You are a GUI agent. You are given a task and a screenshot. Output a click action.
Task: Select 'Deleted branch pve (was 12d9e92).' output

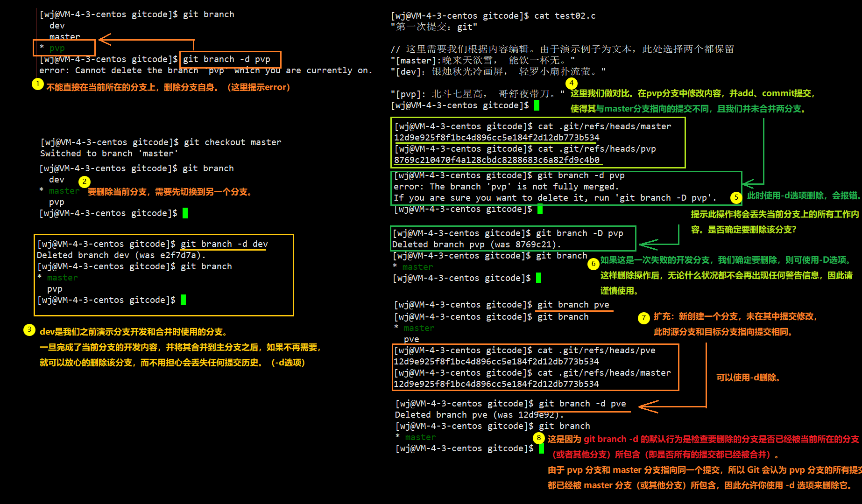tap(479, 415)
